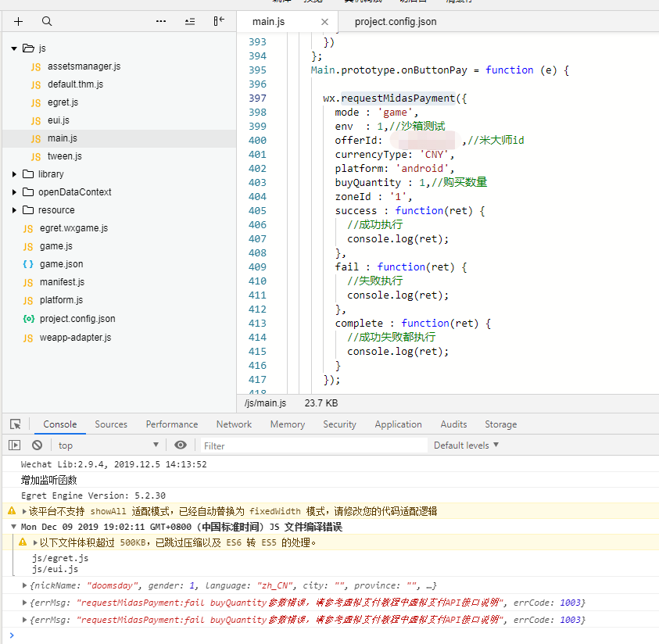Click the collapse-all folders icon
Screen dimensions: 659x644
pyautogui.click(x=190, y=22)
